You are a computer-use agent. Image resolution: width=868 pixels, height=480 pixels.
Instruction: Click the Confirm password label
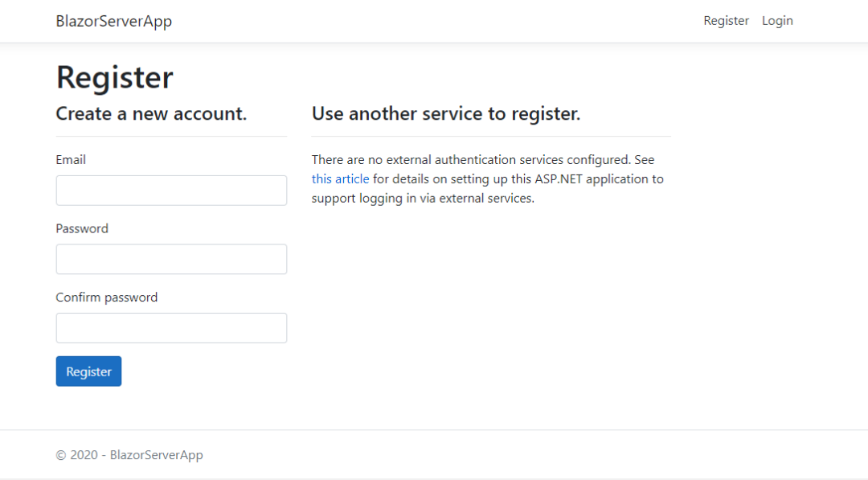point(107,297)
